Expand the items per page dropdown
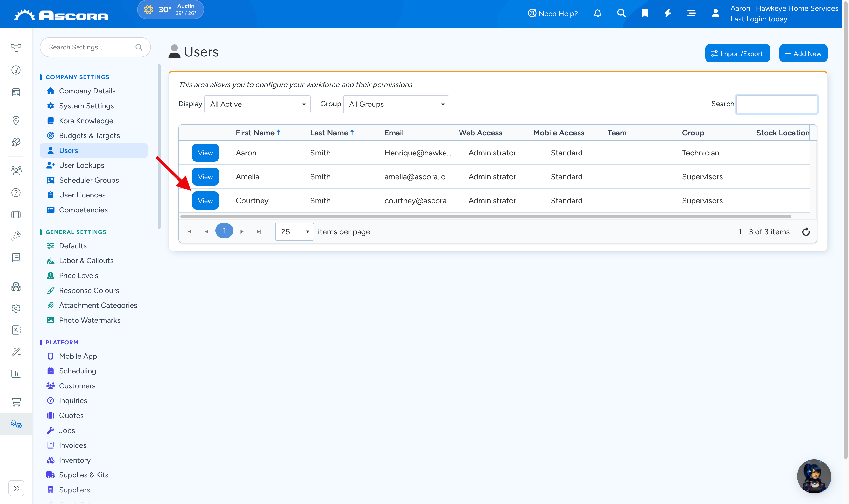Screen dimensions: 849x504 (x=294, y=232)
